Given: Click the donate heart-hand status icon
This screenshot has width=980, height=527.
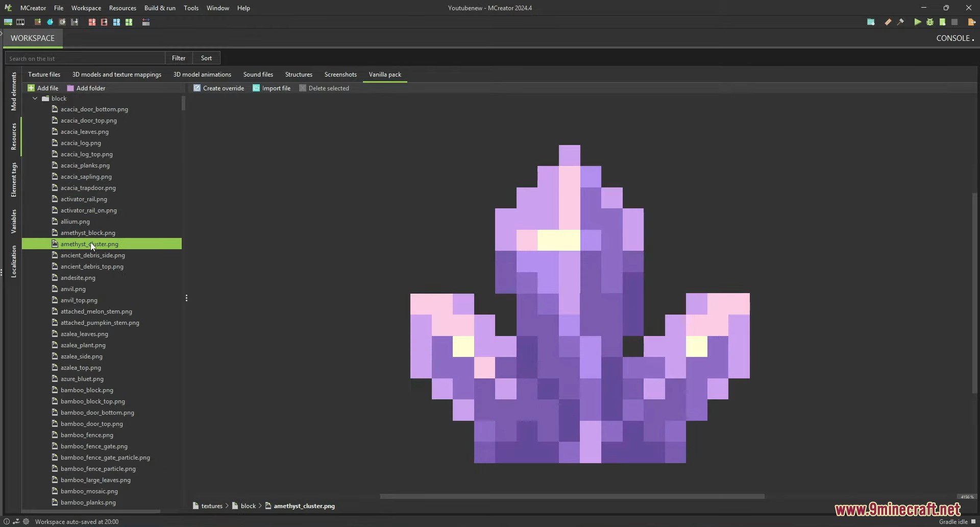Looking at the screenshot, I should (x=16, y=521).
